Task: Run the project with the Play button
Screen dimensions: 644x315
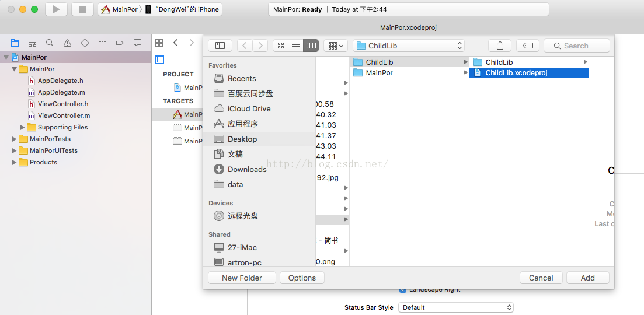Action: (57, 9)
